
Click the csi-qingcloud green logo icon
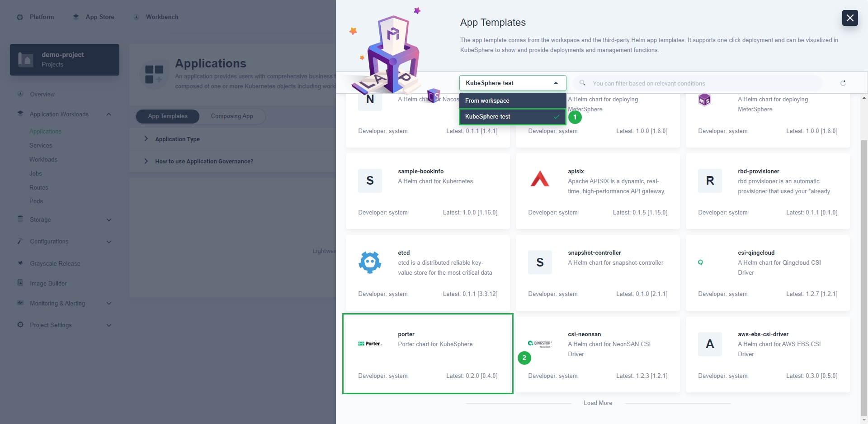pos(700,262)
